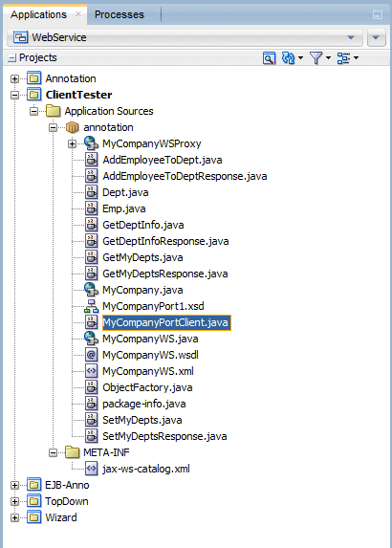The image size is (392, 548).
Task: Collapse Application Sources folder
Action: point(33,112)
